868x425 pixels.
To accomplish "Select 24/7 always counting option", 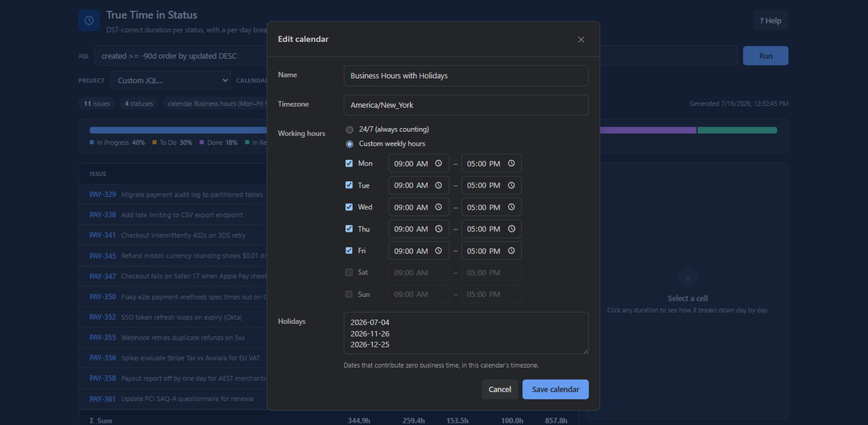I will (349, 130).
